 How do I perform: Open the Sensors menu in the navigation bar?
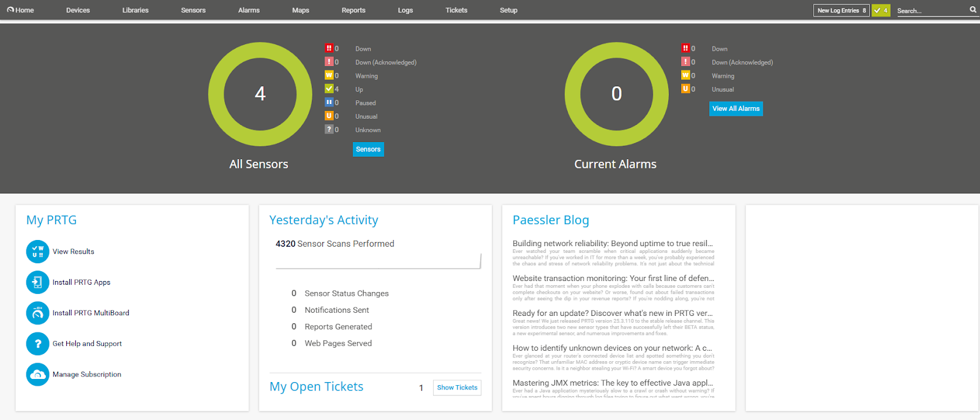click(x=193, y=10)
